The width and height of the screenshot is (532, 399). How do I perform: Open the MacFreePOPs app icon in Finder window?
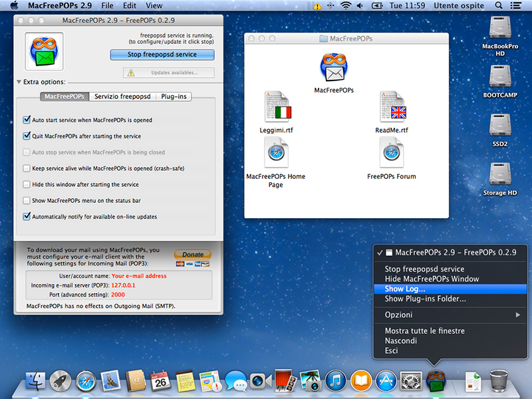pos(334,68)
